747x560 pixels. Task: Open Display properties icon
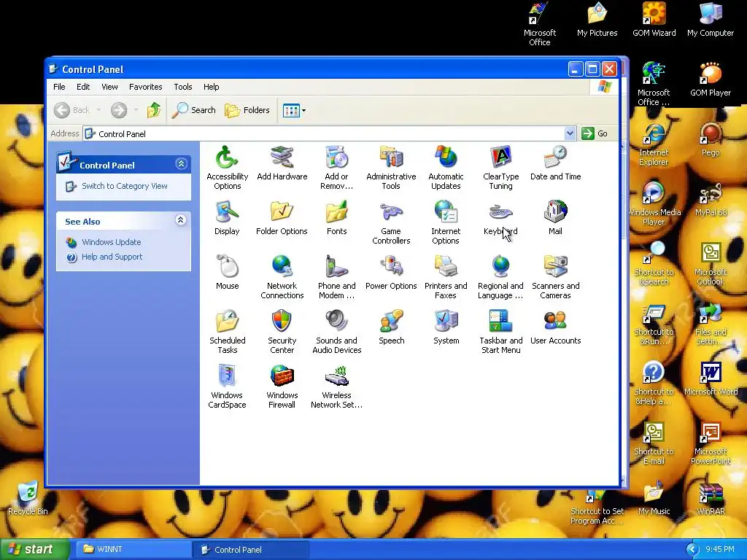[227, 218]
